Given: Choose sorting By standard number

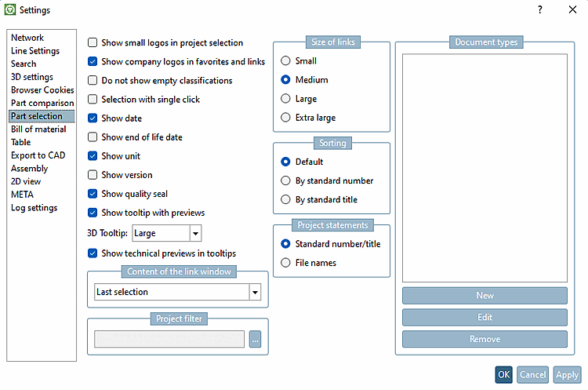Looking at the screenshot, I should pyautogui.click(x=286, y=180).
